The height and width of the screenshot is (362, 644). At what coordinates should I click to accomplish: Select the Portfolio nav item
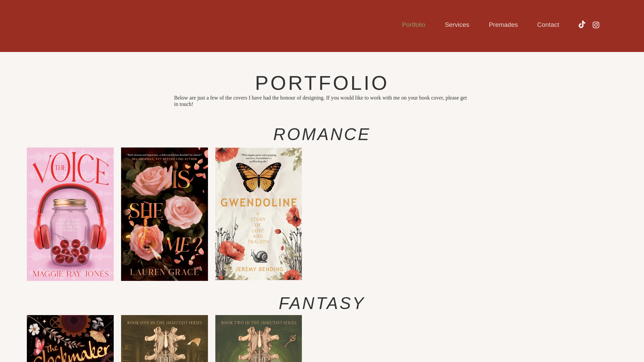(x=414, y=25)
